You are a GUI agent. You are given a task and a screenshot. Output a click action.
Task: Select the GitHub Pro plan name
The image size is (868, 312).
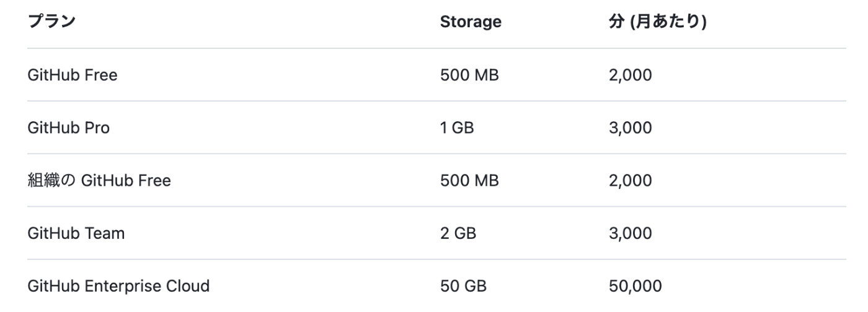coord(69,128)
